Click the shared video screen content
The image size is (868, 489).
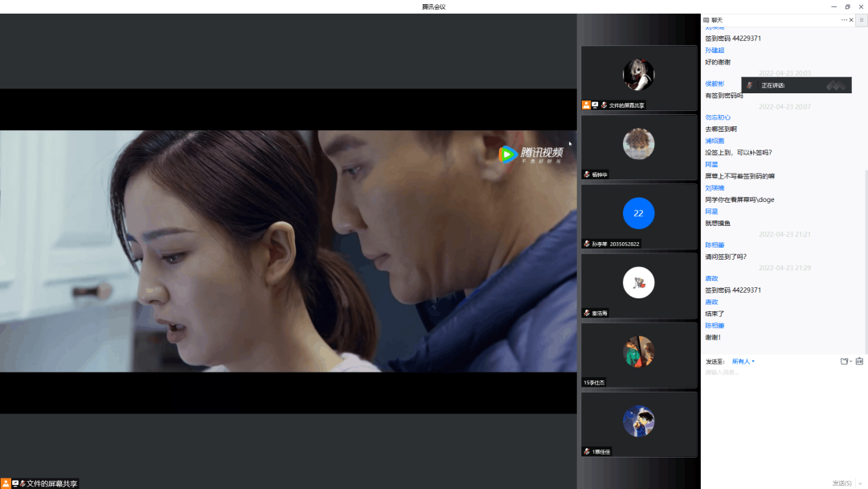tap(288, 251)
